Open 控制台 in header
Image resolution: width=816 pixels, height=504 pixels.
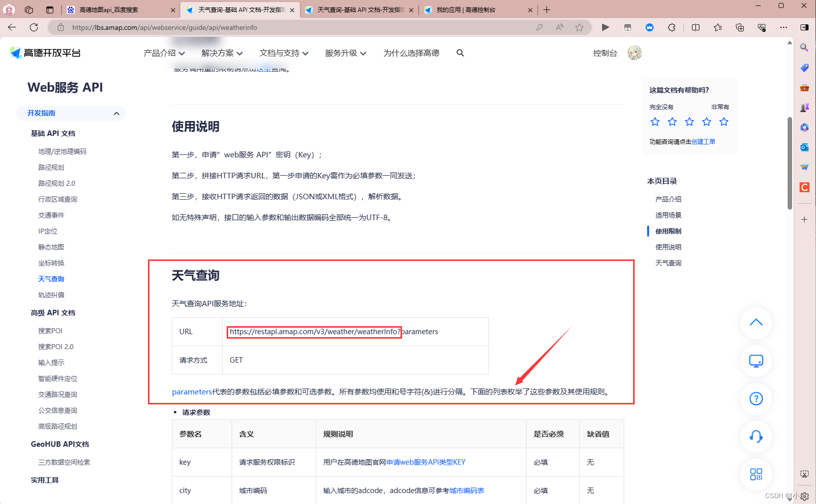coord(605,53)
